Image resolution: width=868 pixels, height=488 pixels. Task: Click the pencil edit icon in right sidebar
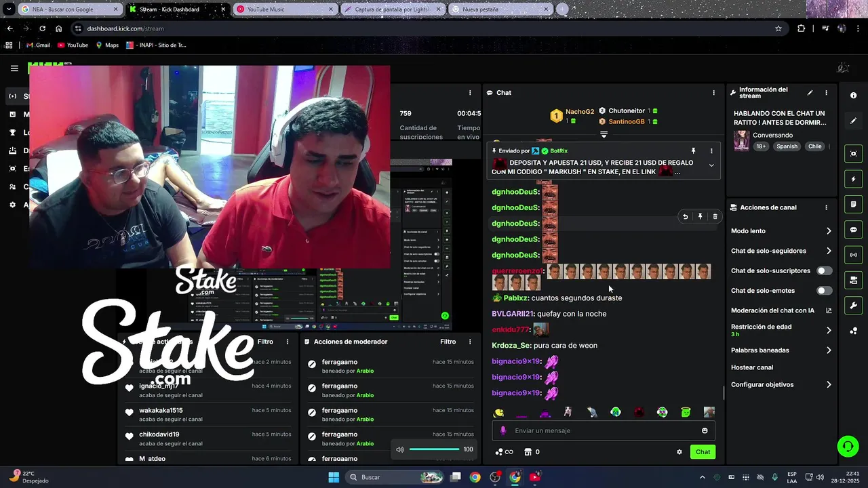(853, 121)
